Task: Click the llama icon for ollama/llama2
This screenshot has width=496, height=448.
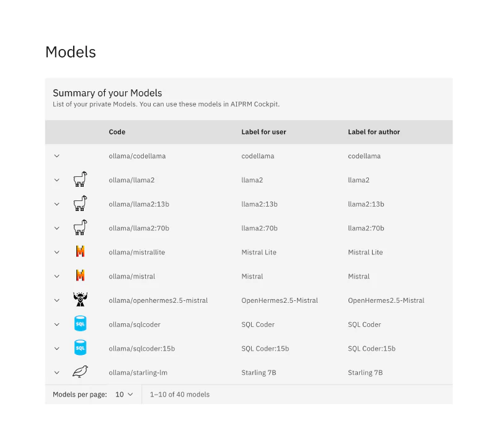Action: click(x=81, y=179)
